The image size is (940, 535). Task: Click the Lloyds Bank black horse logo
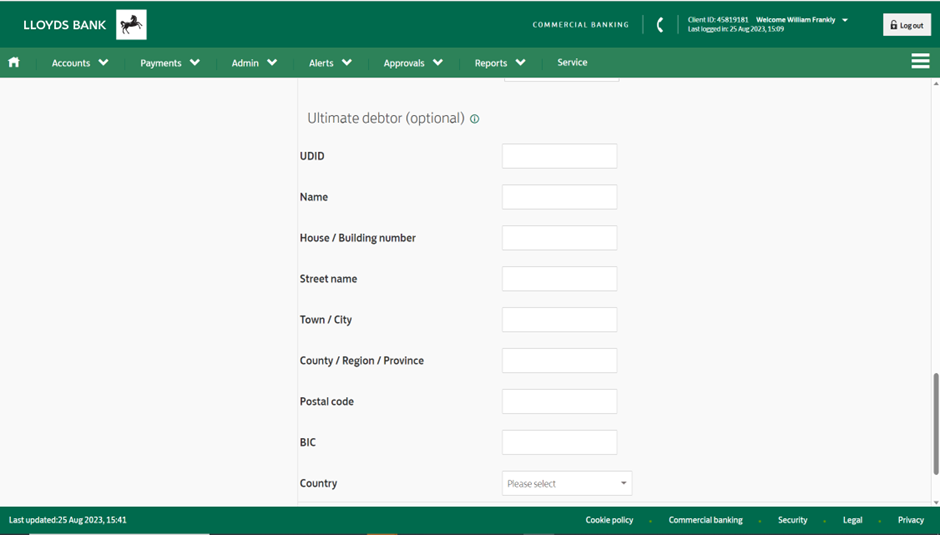(131, 25)
